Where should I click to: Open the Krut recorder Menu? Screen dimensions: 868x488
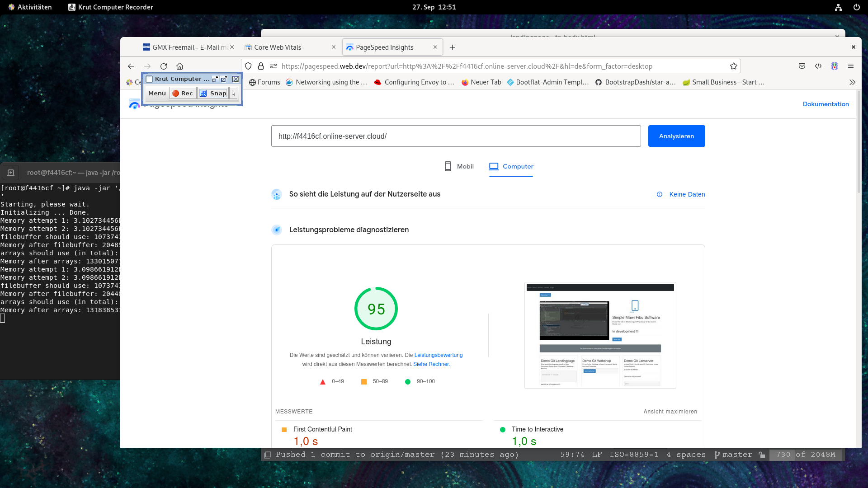157,93
